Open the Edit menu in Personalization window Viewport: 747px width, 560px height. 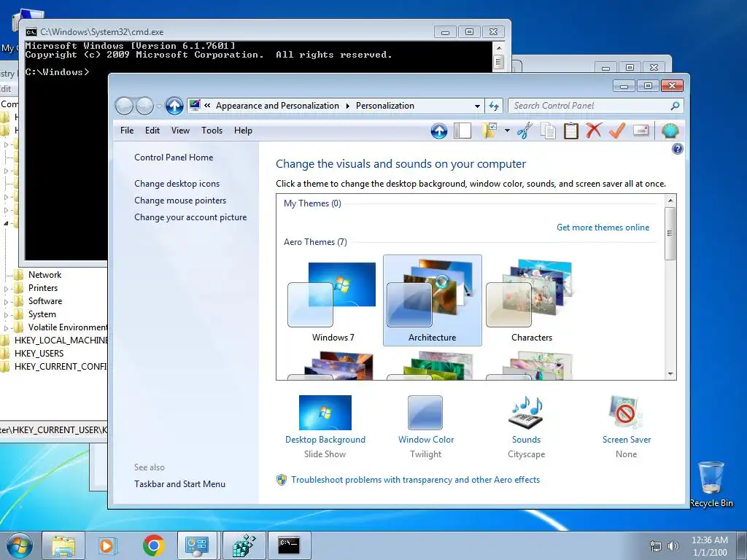coord(152,131)
